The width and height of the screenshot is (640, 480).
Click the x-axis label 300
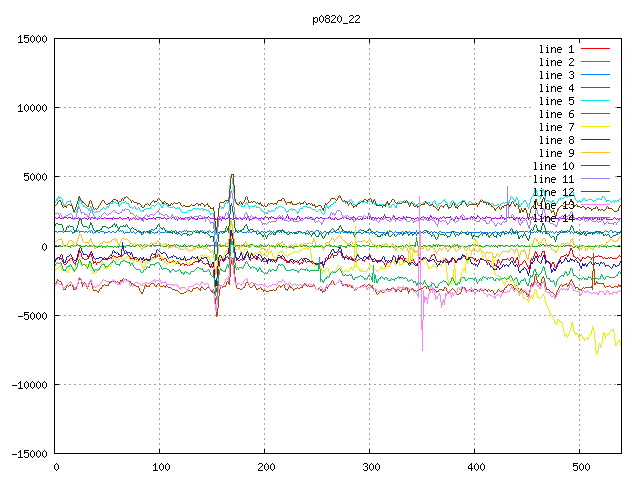coord(371,467)
